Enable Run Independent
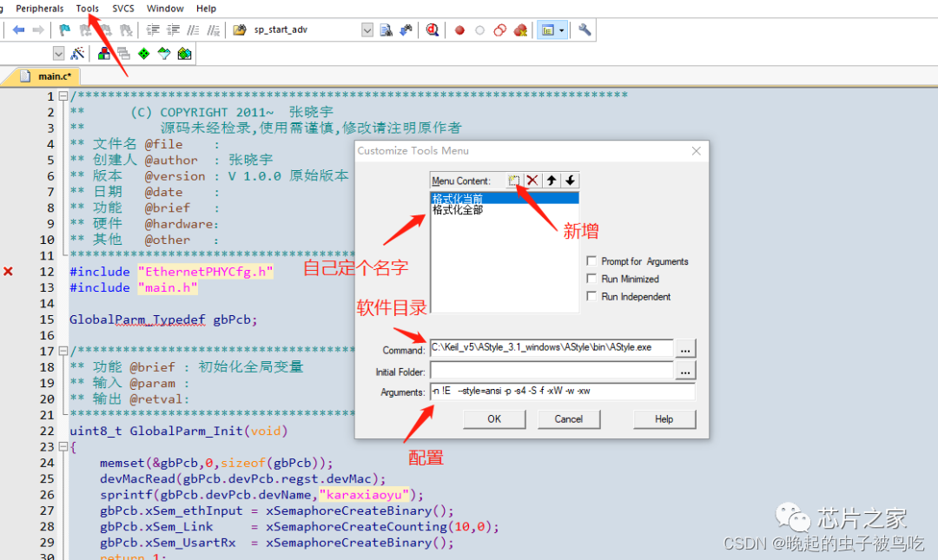The width and height of the screenshot is (938, 560). [591, 297]
